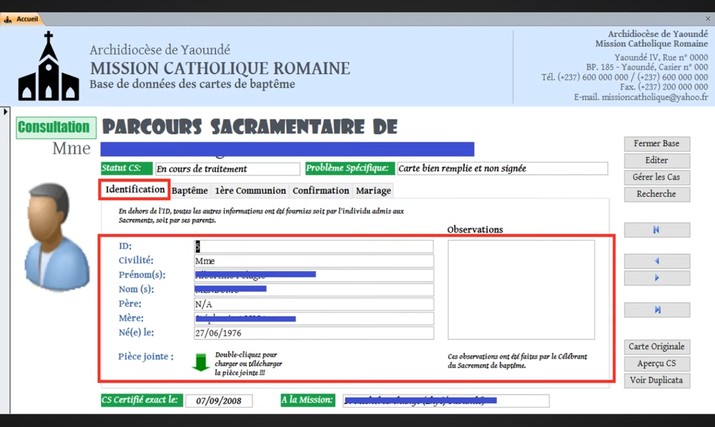
Task: Click the record selector arrow at left edge
Action: point(5,111)
